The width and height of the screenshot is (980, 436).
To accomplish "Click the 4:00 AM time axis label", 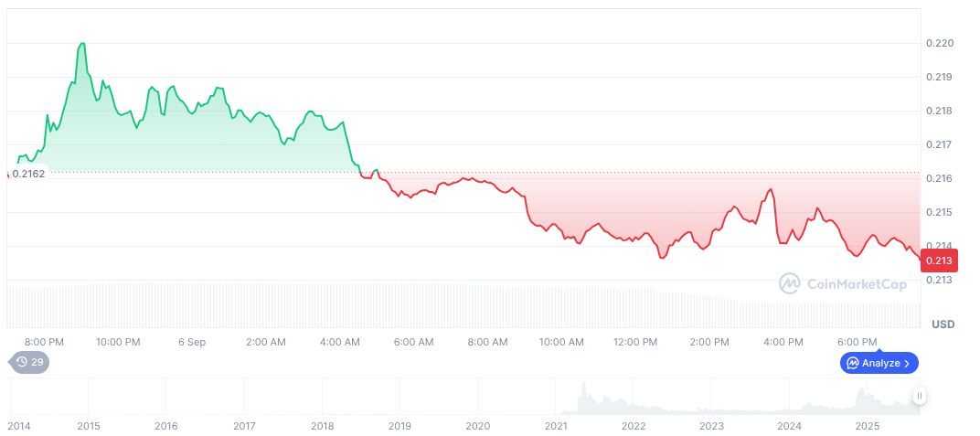I will [x=340, y=342].
